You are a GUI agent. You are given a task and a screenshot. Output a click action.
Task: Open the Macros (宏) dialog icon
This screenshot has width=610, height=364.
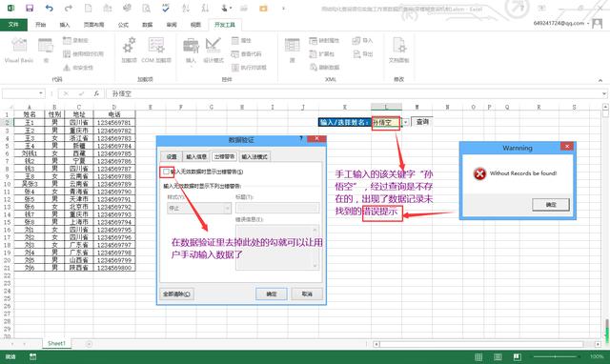coord(46,50)
